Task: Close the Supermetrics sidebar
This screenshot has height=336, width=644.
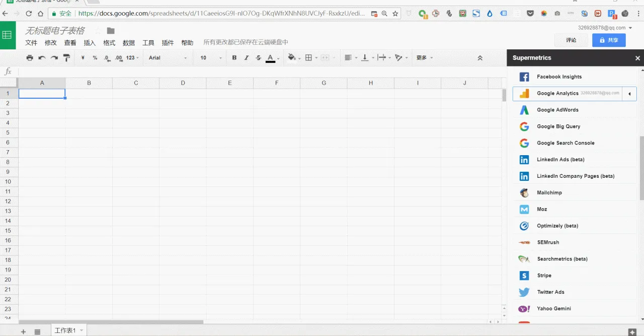Action: coord(637,58)
